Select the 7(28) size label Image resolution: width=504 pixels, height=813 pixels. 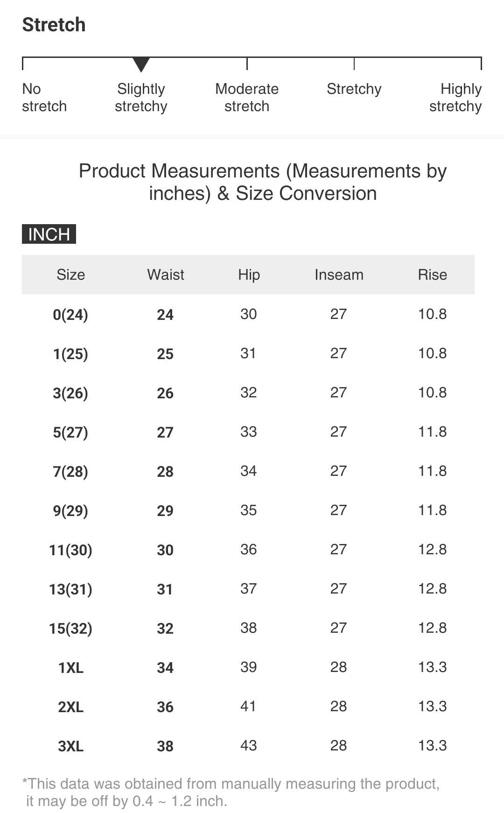point(70,472)
